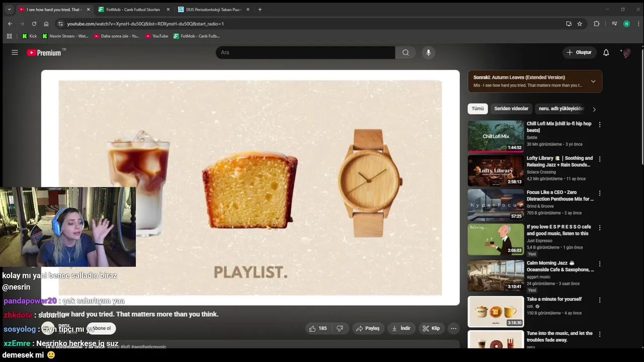Open the account avatar menu
The width and height of the screenshot is (644, 362).
click(x=626, y=52)
